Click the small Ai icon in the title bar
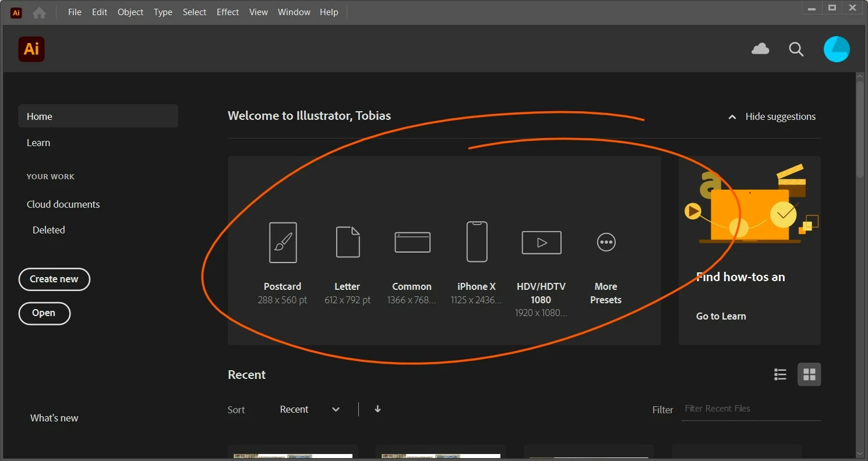868x461 pixels. pyautogui.click(x=16, y=12)
